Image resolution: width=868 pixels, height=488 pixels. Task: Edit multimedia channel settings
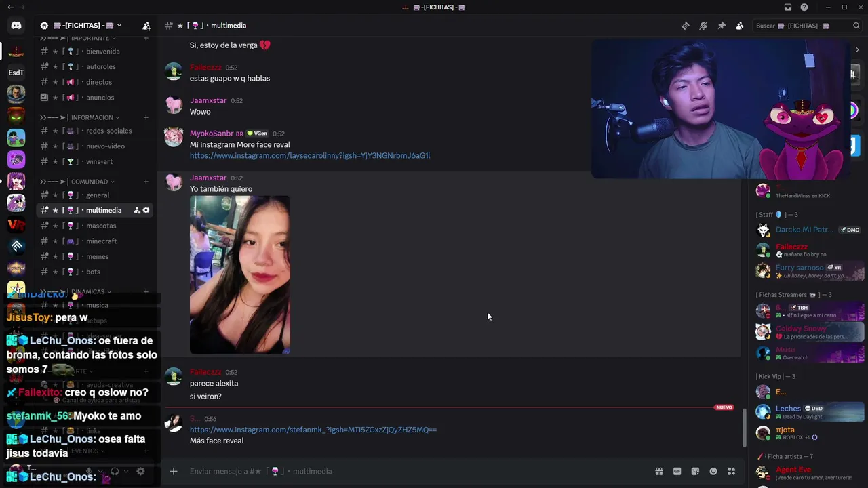(146, 211)
